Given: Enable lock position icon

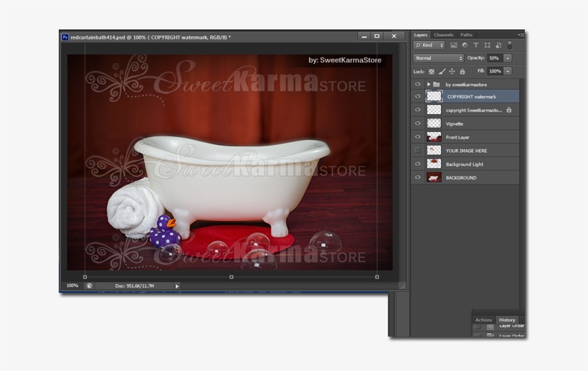Looking at the screenshot, I should point(452,71).
